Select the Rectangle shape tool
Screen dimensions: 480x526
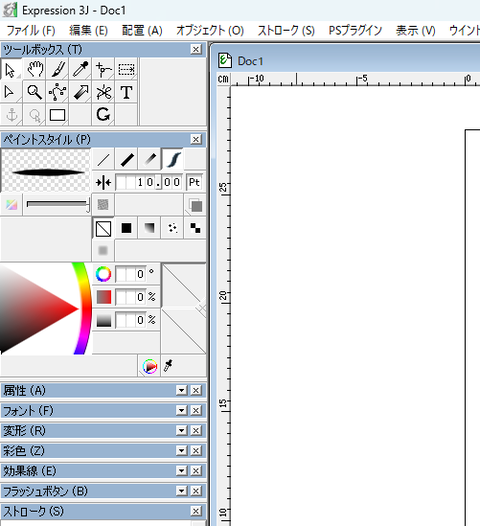58,115
